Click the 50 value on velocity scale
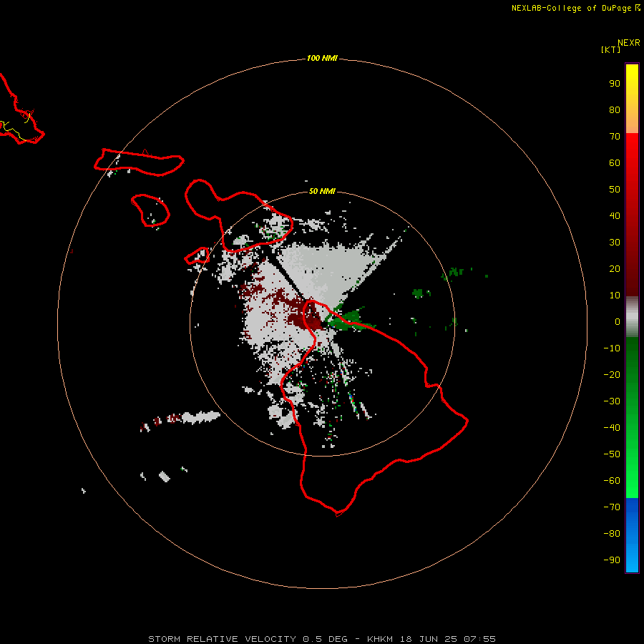The height and width of the screenshot is (644, 644). click(615, 190)
